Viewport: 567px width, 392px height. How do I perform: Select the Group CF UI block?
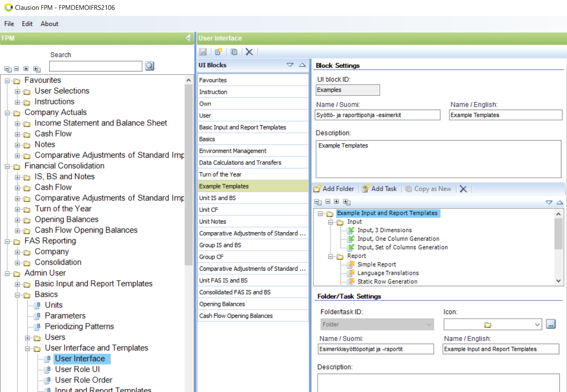point(253,257)
